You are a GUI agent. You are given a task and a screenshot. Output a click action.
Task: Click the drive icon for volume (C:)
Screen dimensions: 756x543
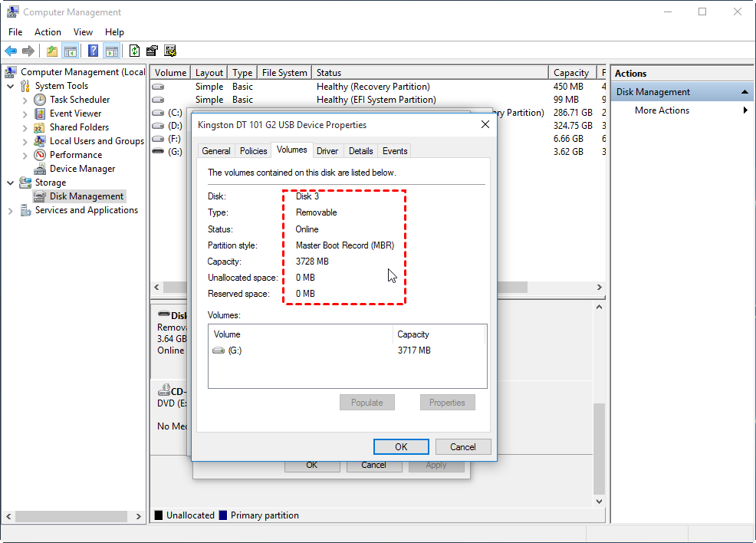tap(158, 113)
